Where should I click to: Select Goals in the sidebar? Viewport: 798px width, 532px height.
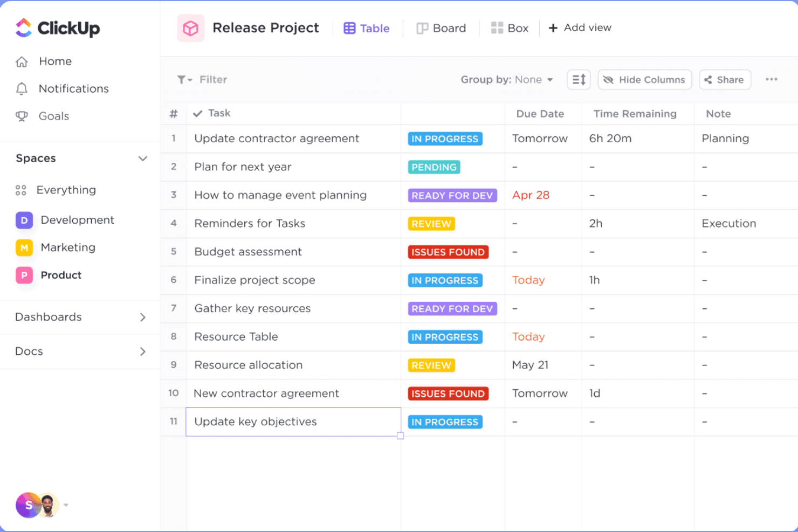click(54, 116)
